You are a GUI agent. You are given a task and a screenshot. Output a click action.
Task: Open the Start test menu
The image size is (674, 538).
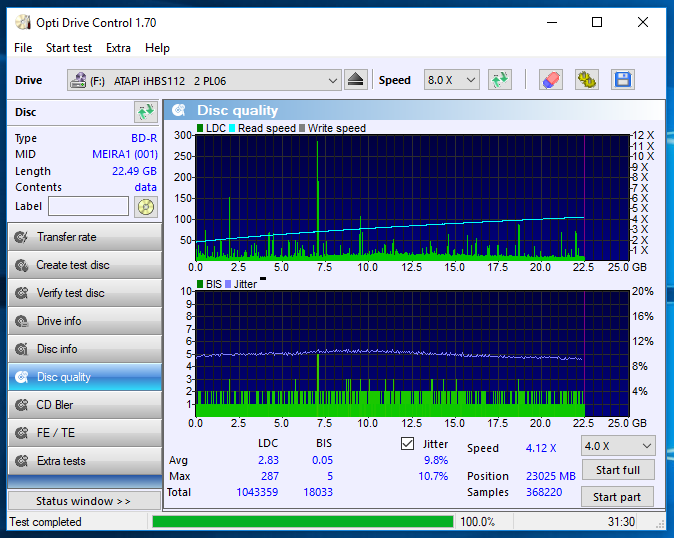tap(69, 48)
